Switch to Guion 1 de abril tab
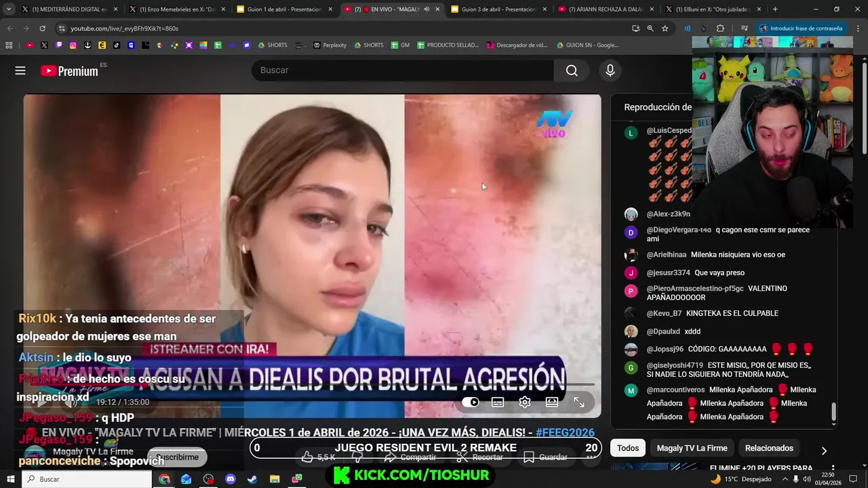Image resolution: width=868 pixels, height=488 pixels. 284,9
